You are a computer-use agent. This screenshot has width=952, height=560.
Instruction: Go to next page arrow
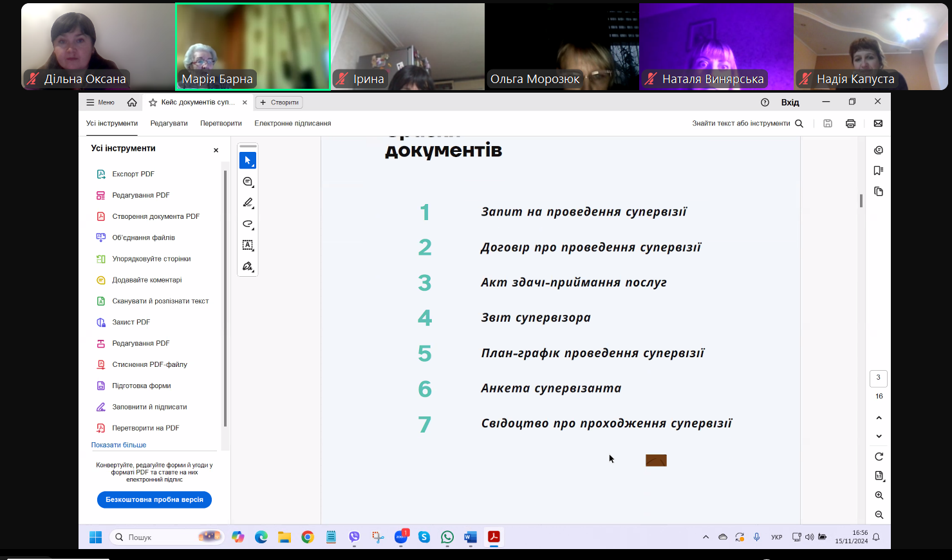pos(879,436)
